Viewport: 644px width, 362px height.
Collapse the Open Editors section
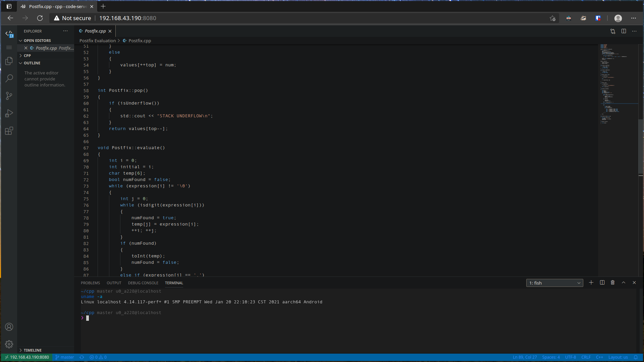click(46, 41)
